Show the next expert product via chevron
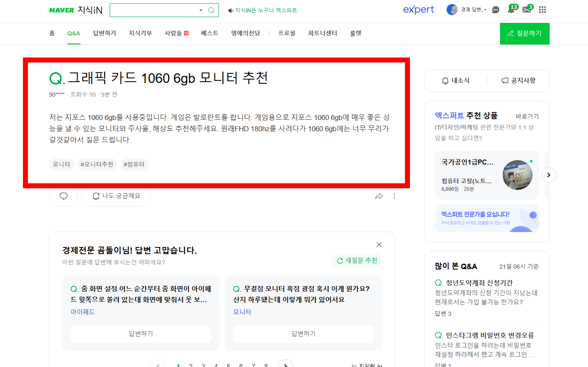Screen dimensions: 588x367 click(x=549, y=175)
